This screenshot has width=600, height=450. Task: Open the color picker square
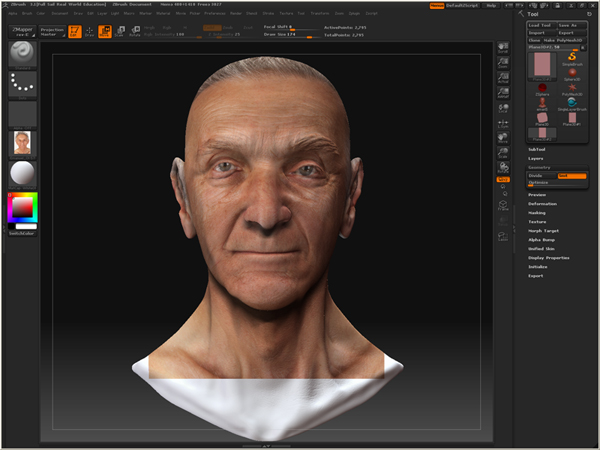pyautogui.click(x=21, y=208)
